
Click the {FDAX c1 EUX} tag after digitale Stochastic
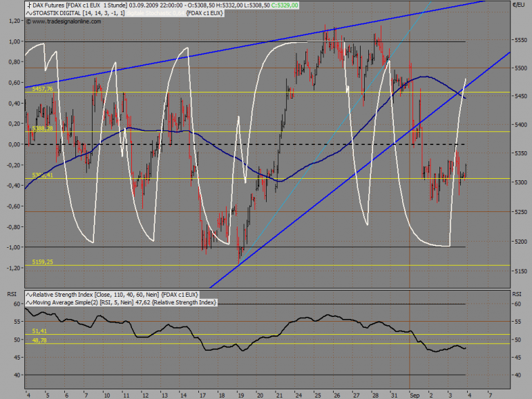coord(205,13)
